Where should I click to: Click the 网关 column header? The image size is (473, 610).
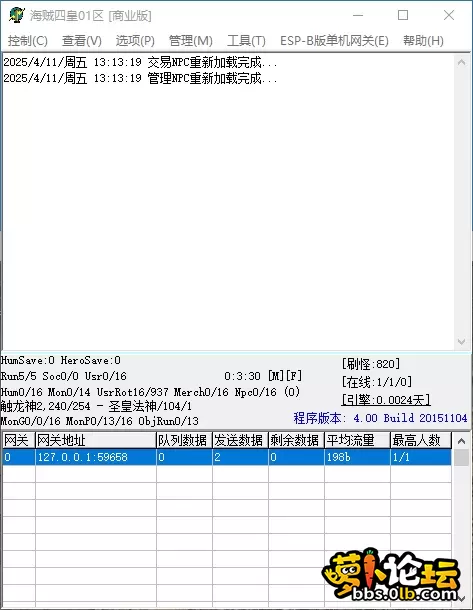18,440
